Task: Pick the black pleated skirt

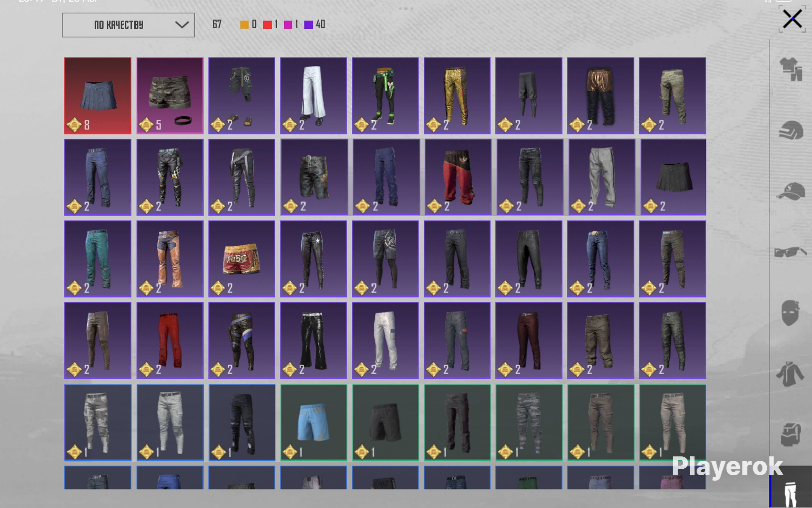Action: pyautogui.click(x=672, y=177)
